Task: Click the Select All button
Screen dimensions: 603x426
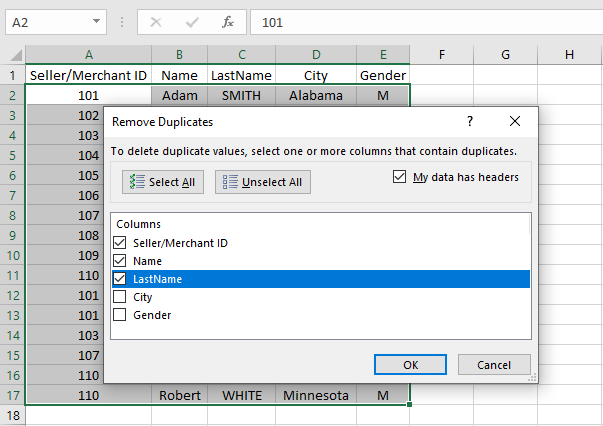Action: tap(163, 182)
